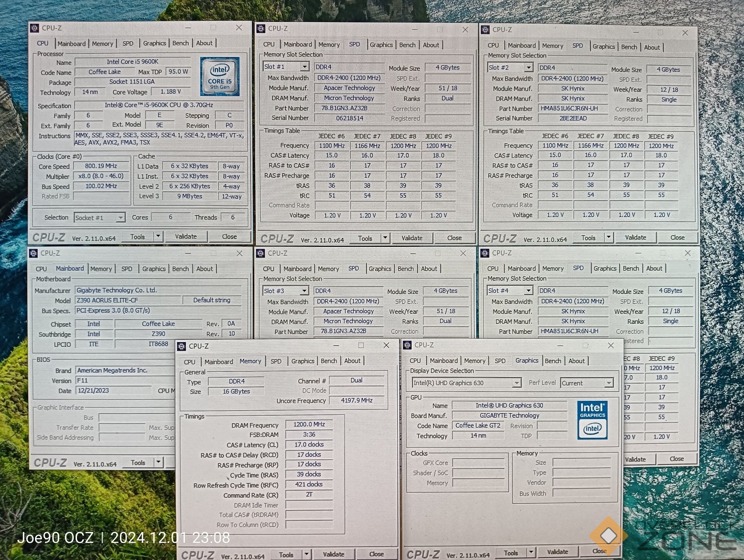The height and width of the screenshot is (560, 744).
Task: Expand the Tools arrow in the Slot #2 window
Action: tap(609, 238)
